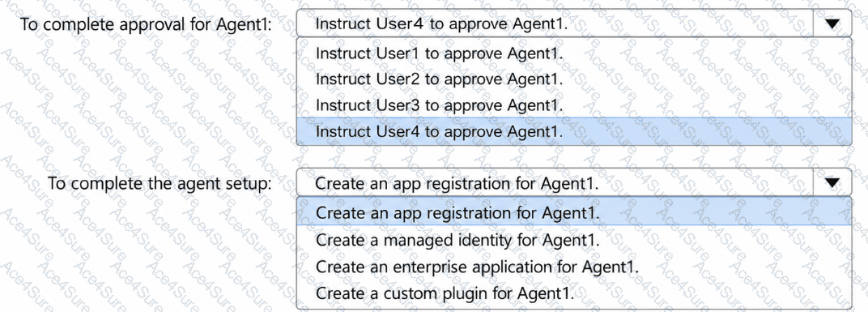Choose 'Create a managed identity for Agent1'
Image resolution: width=868 pixels, height=312 pixels.
(574, 241)
